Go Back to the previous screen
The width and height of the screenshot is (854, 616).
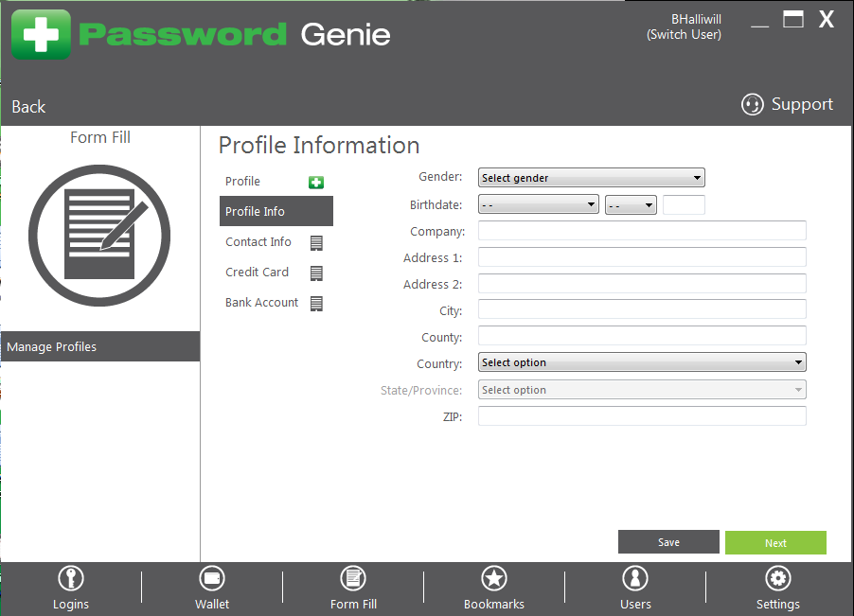point(28,107)
